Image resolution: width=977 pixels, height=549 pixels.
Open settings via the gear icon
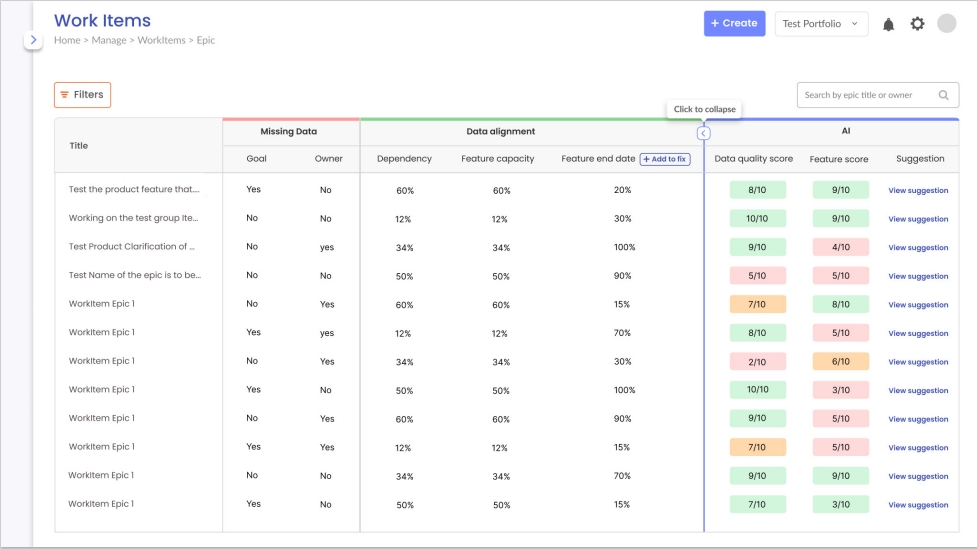(x=917, y=24)
